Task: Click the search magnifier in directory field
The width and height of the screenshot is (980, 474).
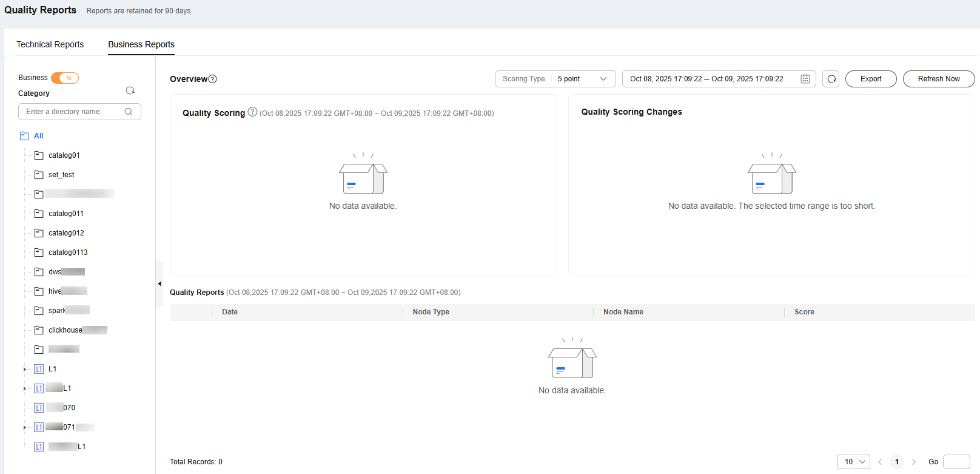Action: [129, 112]
